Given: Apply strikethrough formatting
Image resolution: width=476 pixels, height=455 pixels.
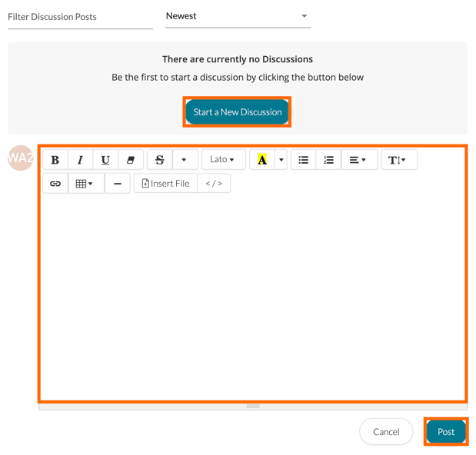Looking at the screenshot, I should 160,160.
